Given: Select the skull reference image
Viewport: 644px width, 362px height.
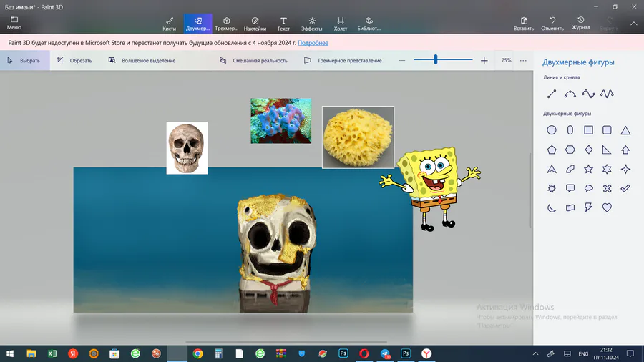Looking at the screenshot, I should (x=187, y=148).
